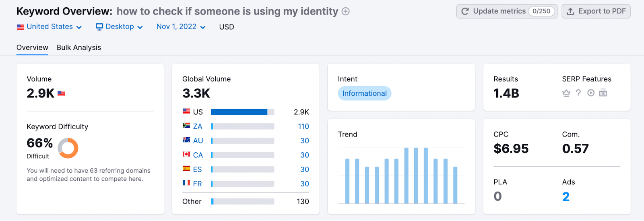Open the Nov 1, 2022 date picker

[181, 27]
